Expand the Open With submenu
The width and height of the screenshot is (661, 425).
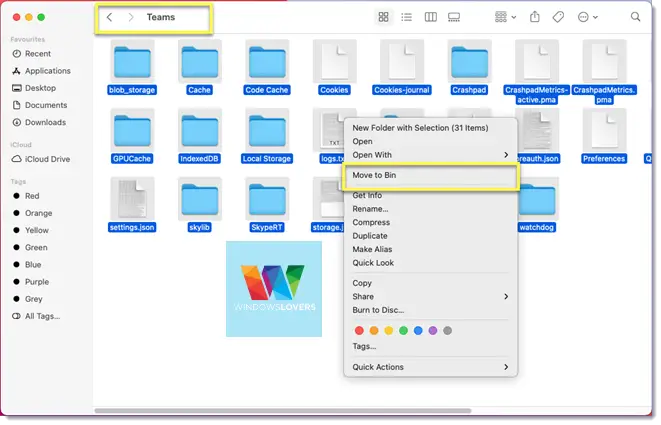430,155
